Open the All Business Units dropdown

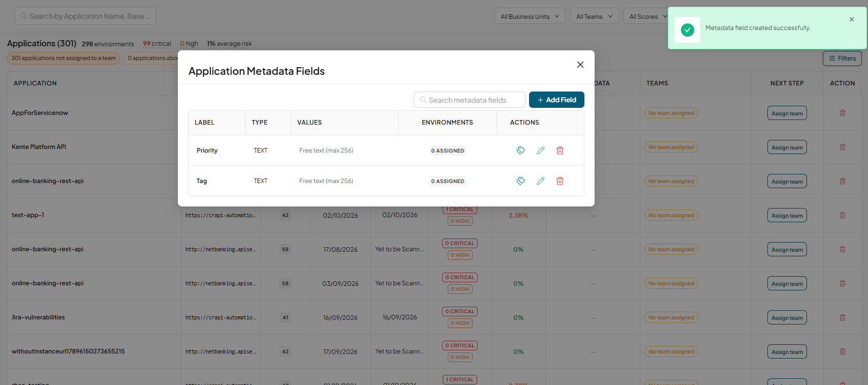click(x=530, y=16)
